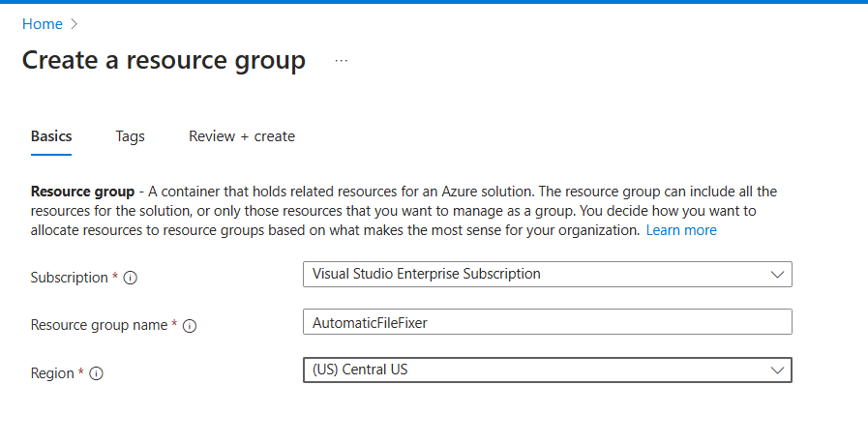Follow the Learn more link
This screenshot has width=868, height=444.
point(681,230)
